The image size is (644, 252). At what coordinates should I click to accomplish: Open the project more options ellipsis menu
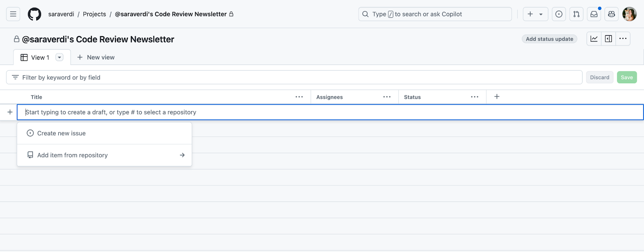pos(623,39)
